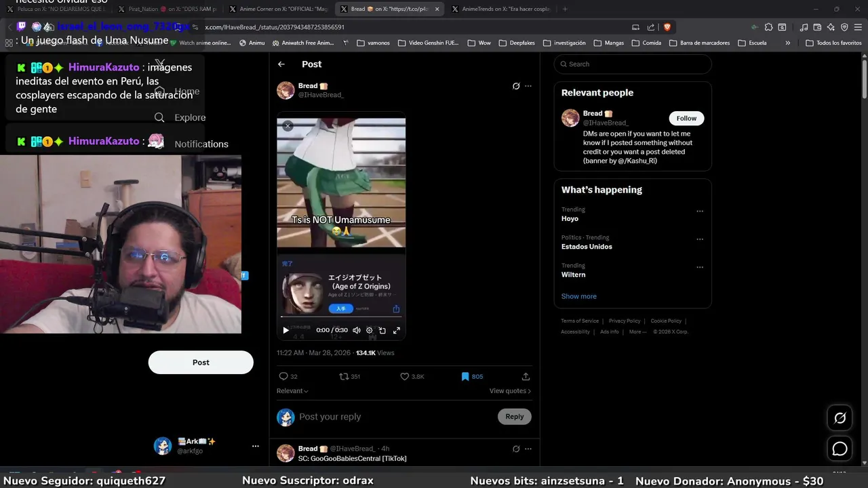Toggle the bookmark showing 805
The image size is (868, 488).
click(x=472, y=377)
